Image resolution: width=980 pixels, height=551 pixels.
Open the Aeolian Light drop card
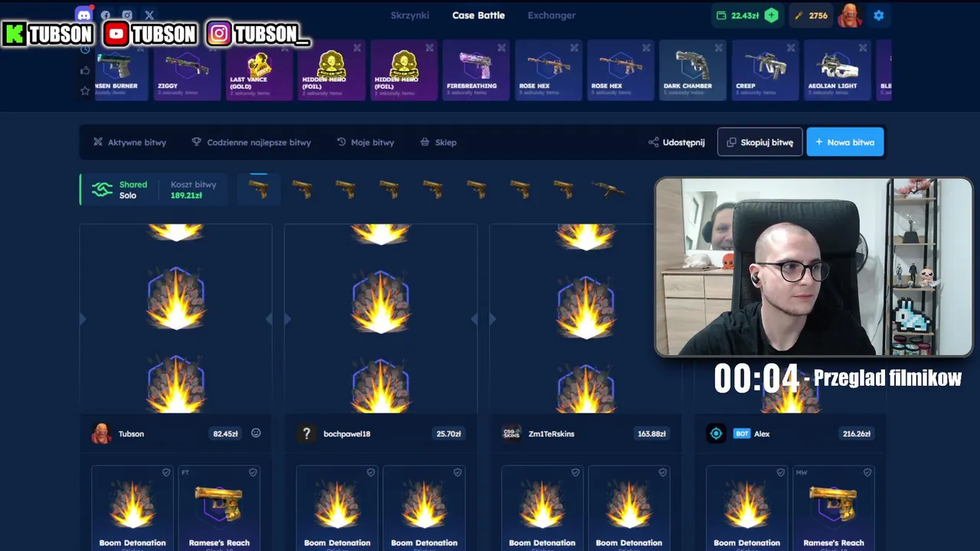point(838,70)
